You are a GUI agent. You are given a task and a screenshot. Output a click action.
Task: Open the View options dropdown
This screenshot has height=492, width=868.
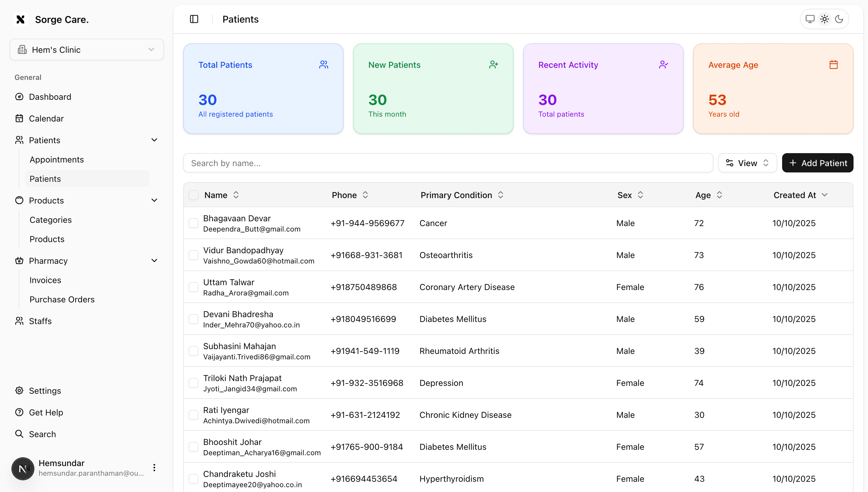pos(747,163)
